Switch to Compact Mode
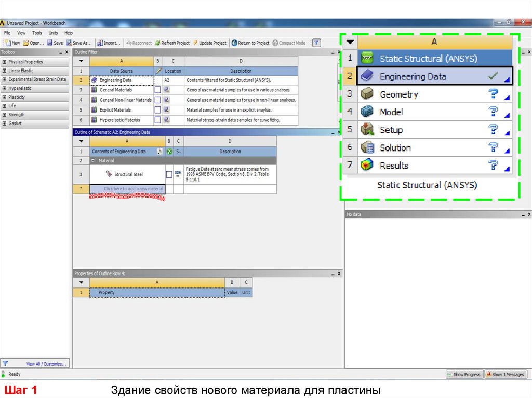532x398 pixels. tap(289, 43)
